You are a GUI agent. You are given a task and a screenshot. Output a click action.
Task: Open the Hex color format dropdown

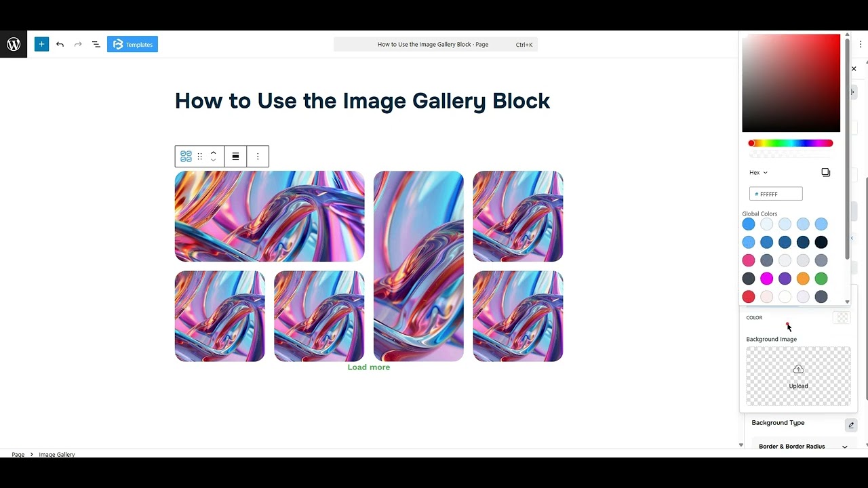tap(757, 172)
